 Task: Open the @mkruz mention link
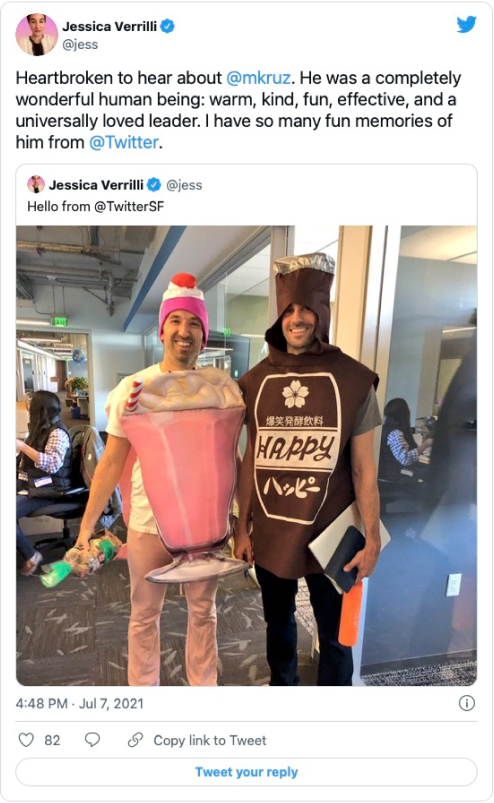259,78
